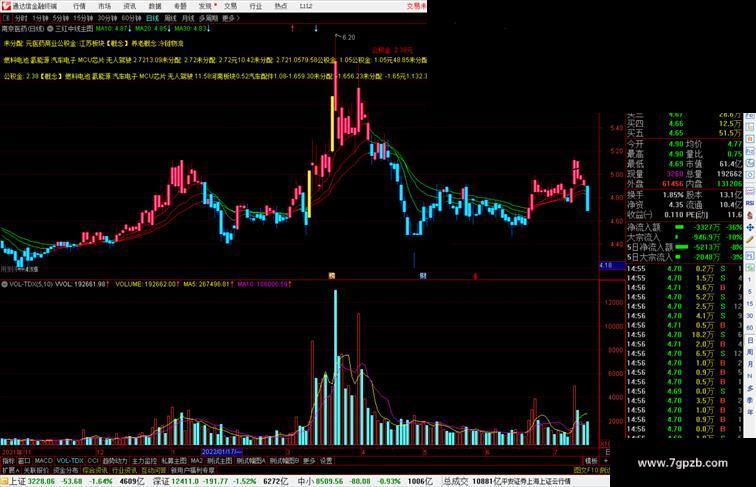Select 日线 daily chart period
This screenshot has height=487, width=756.
(152, 18)
